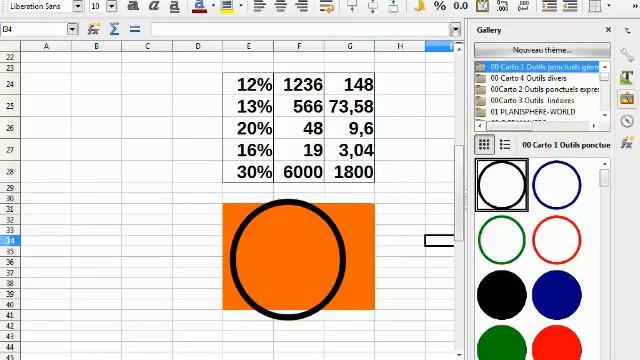Add a decimal place
This screenshot has height=360, width=640.
502,6
